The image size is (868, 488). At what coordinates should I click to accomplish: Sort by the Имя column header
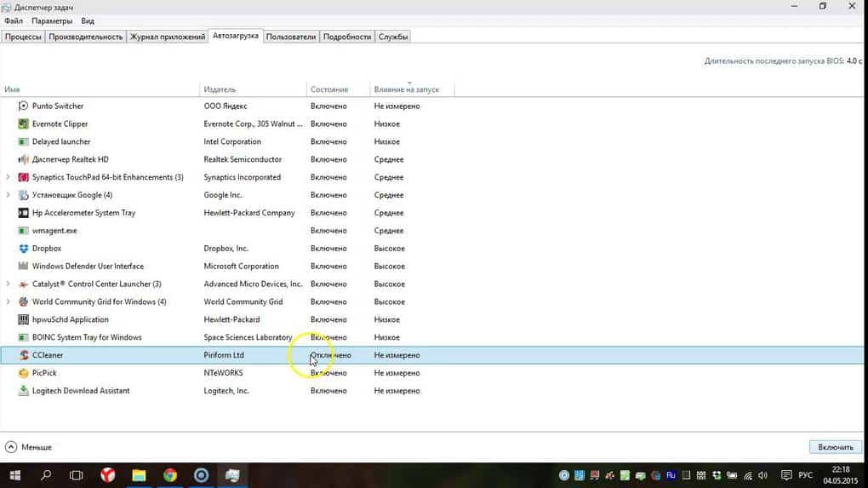click(100, 89)
